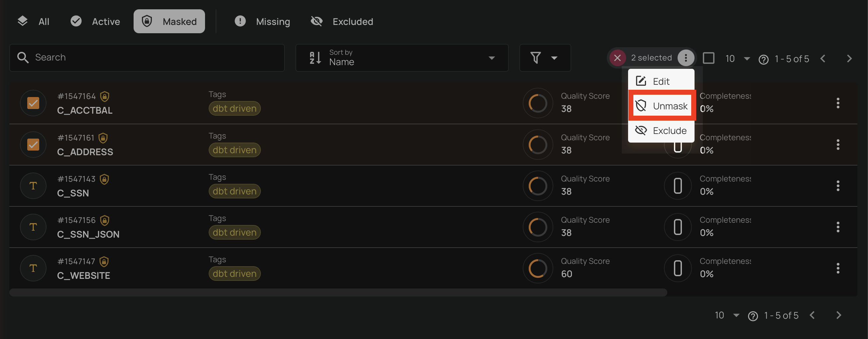Go to previous page using bottom left arrow

[813, 315]
